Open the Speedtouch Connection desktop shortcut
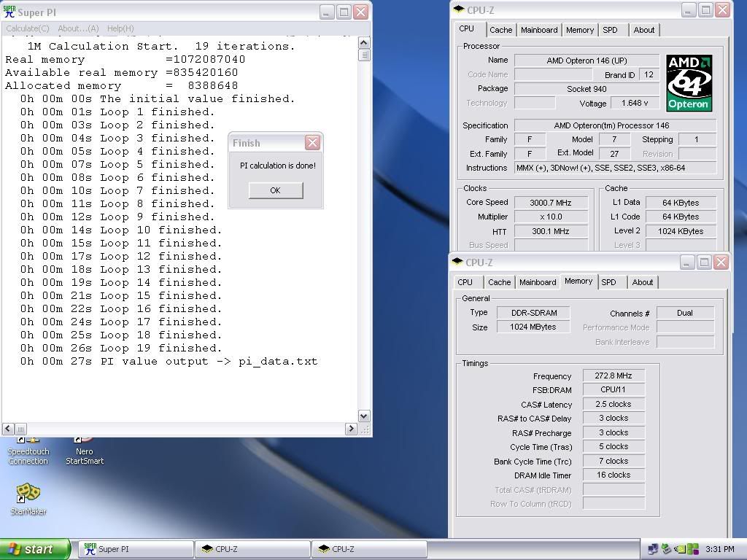747x560 pixels. (x=28, y=451)
